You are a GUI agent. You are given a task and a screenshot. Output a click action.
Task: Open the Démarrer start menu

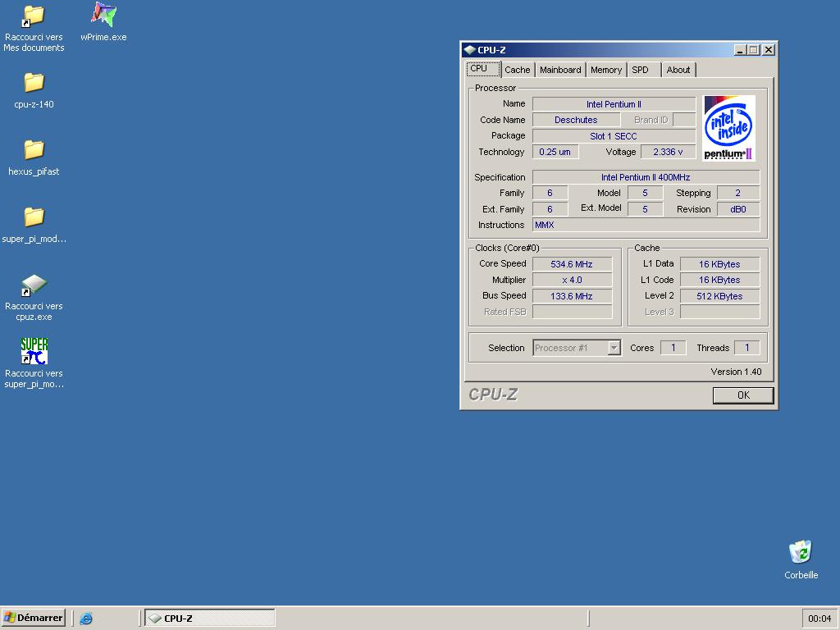33,618
